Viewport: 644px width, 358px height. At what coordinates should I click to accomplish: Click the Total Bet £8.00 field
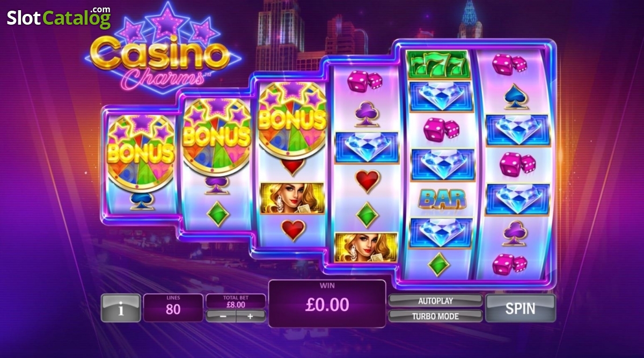(x=236, y=301)
